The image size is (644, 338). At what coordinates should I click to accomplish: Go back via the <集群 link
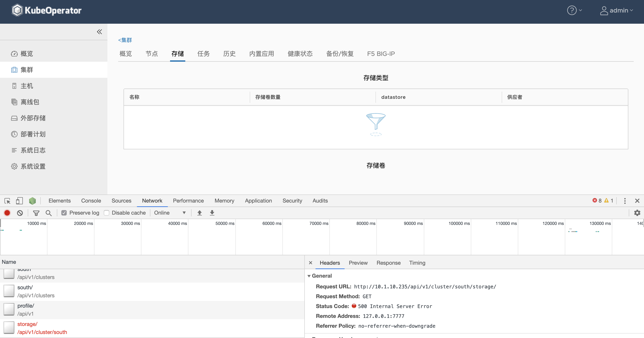pyautogui.click(x=125, y=40)
